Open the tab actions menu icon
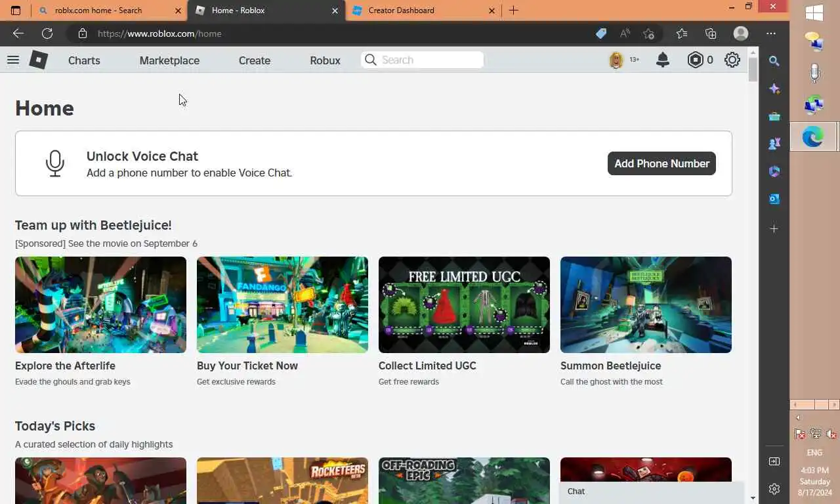Viewport: 840px width, 504px height. (16, 10)
